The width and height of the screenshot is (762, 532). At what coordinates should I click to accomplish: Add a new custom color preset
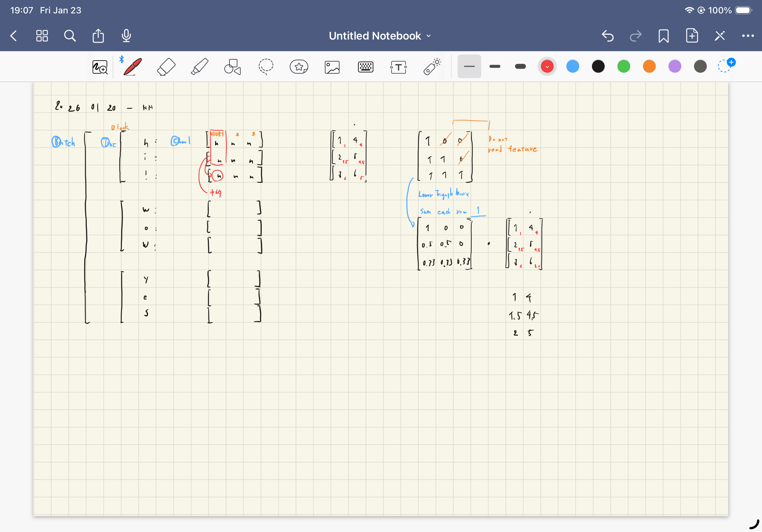(x=726, y=65)
